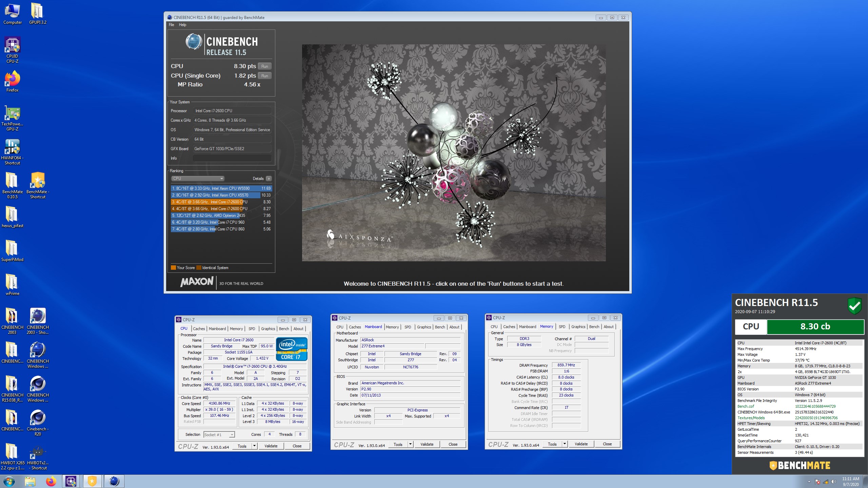Open Tools dropdown arrow in middle CPU-Z
The image size is (868, 488).
410,444
